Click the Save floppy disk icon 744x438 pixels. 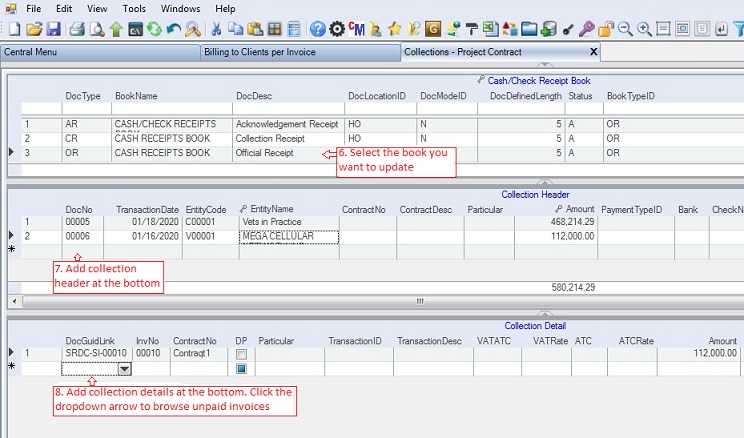pyautogui.click(x=53, y=29)
